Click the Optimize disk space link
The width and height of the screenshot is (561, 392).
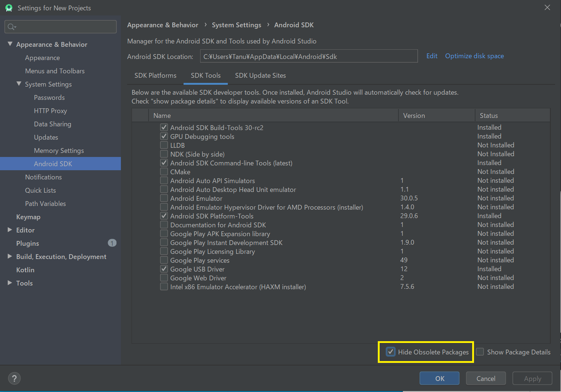(474, 56)
